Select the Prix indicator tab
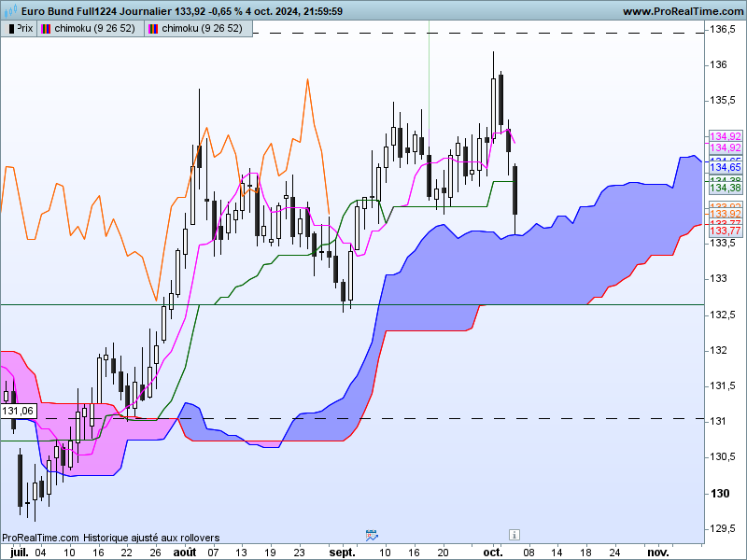This screenshot has height=560, width=747. 19,29
